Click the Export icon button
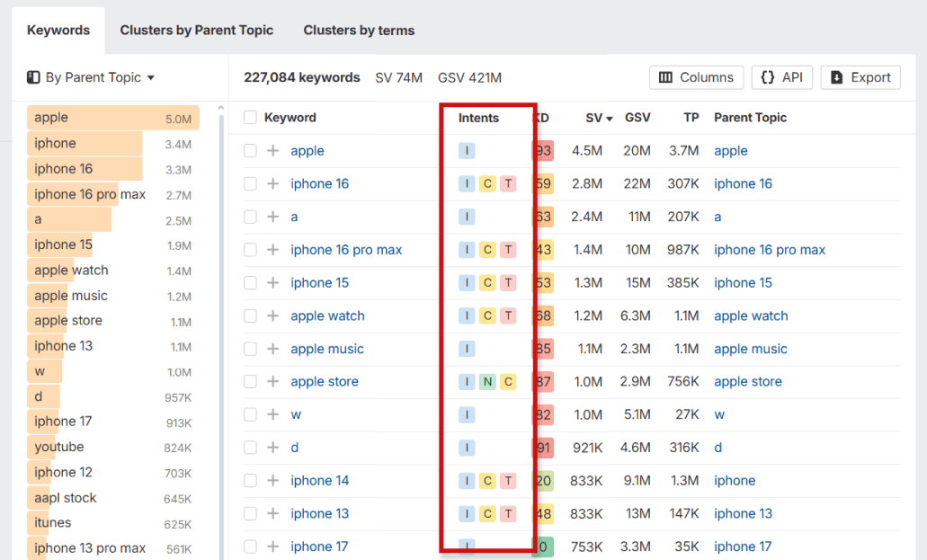This screenshot has height=560, width=927. pyautogui.click(x=835, y=77)
